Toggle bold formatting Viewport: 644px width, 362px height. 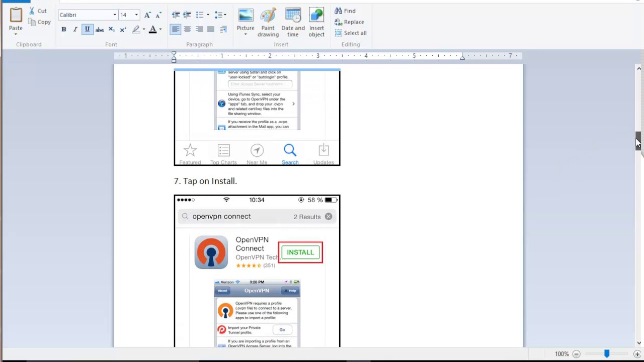[64, 30]
